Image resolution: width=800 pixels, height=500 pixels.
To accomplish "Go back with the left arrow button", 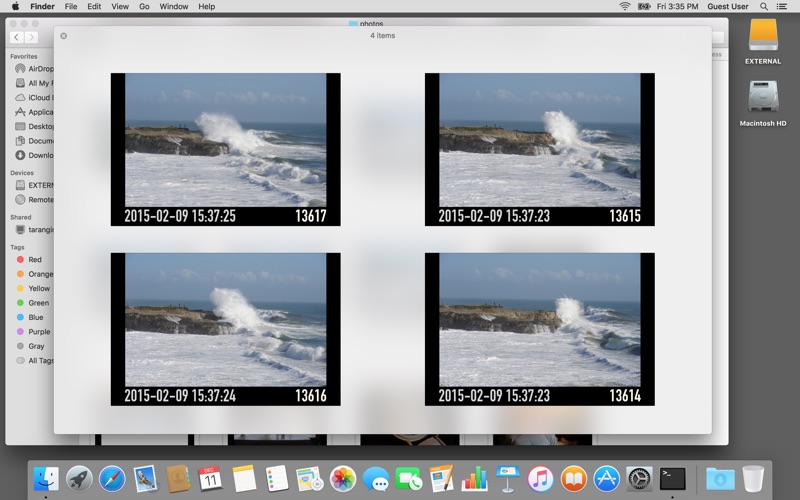I will tap(17, 37).
